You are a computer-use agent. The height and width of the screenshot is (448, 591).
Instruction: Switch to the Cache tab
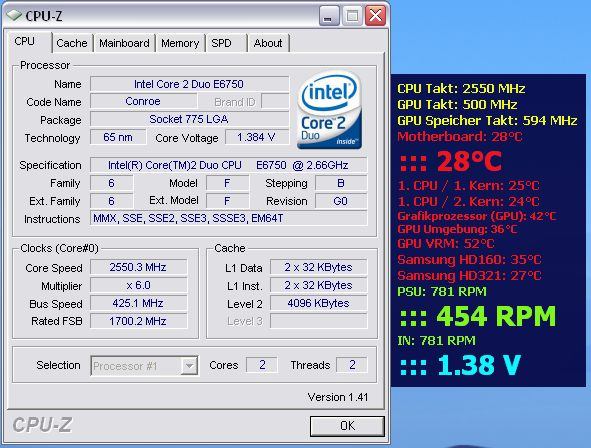click(72, 43)
